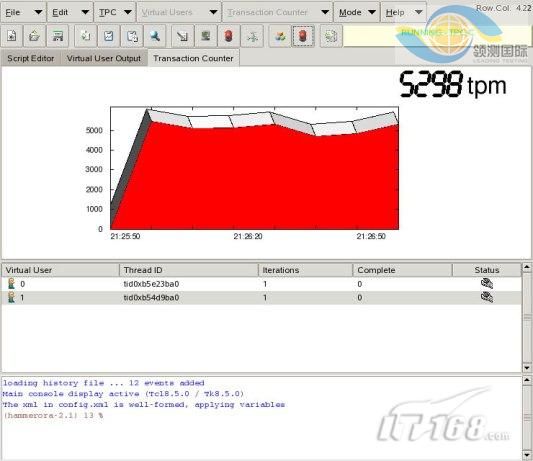Click the new script page toolbar icon
The width and height of the screenshot is (533, 461).
pyautogui.click(x=12, y=36)
